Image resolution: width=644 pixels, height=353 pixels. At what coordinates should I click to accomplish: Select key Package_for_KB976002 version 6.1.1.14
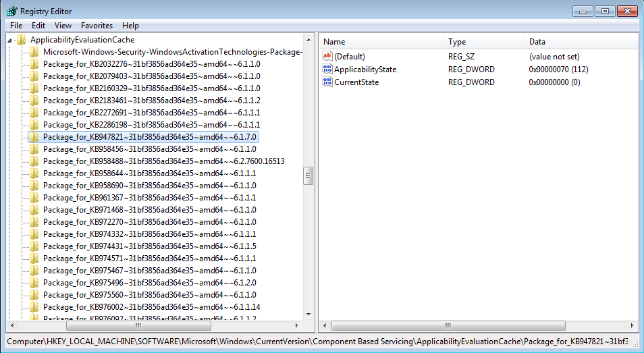point(152,307)
